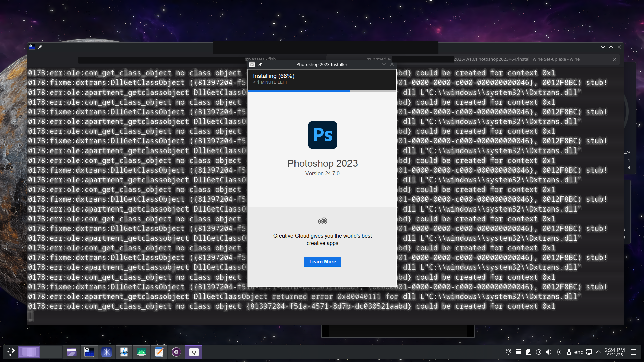This screenshot has height=362, width=644.
Task: Click the 2:24 PM clock
Action: [614, 352]
